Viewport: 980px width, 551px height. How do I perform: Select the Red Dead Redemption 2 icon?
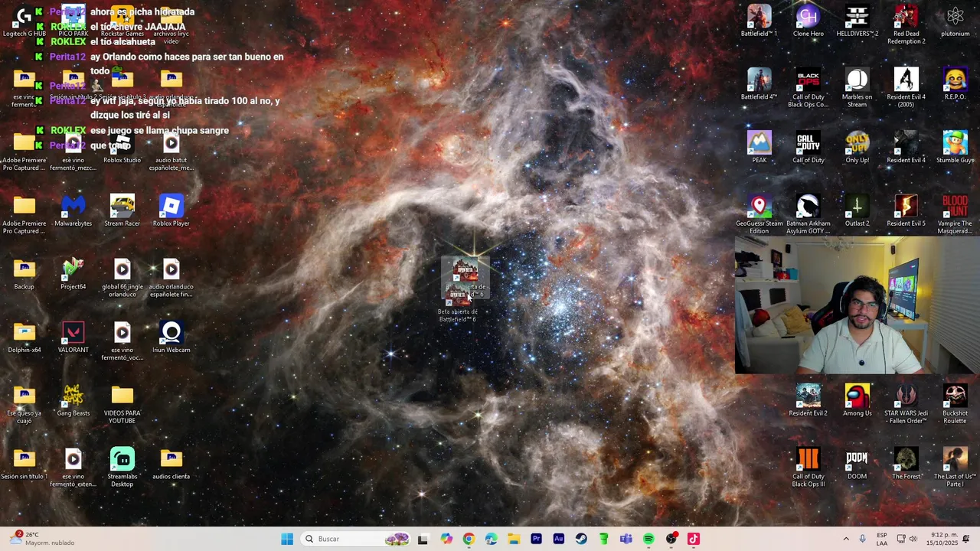click(x=906, y=24)
